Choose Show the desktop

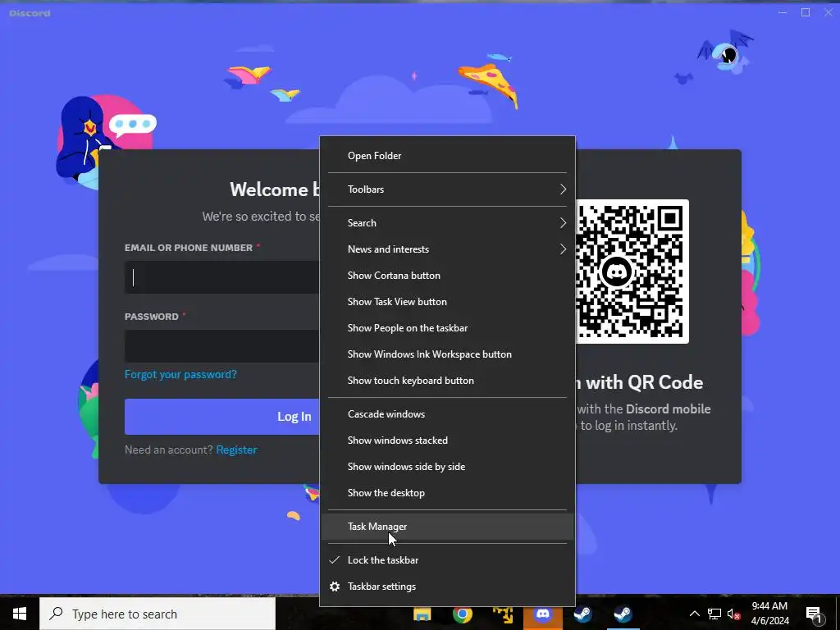(447, 493)
